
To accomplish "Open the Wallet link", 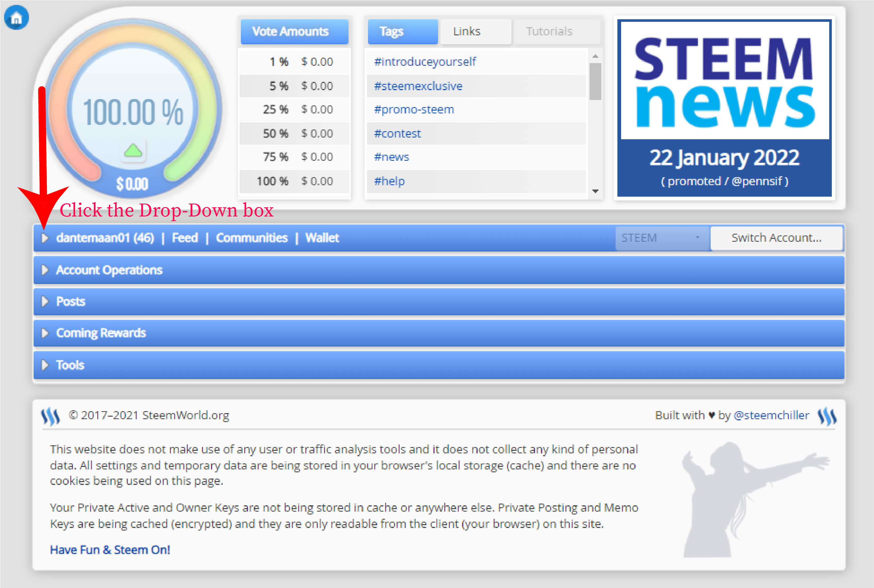I will tap(322, 238).
